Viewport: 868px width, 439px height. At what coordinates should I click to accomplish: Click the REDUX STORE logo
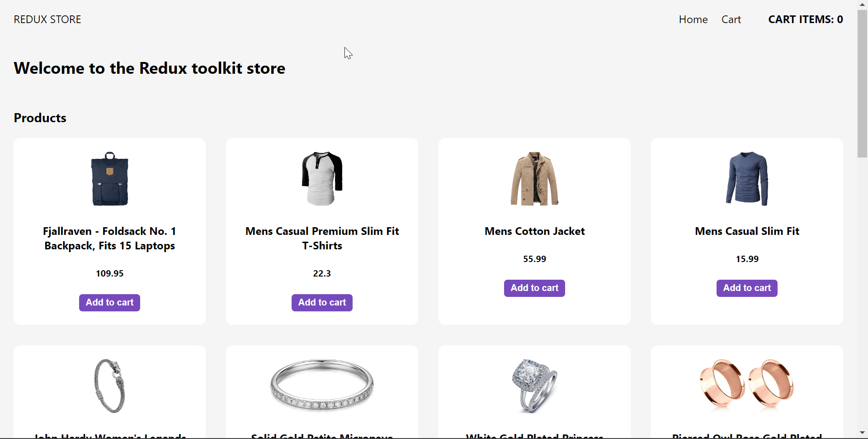[x=47, y=19]
